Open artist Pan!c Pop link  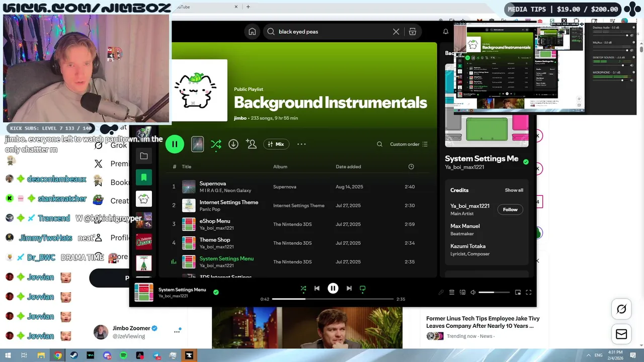pyautogui.click(x=210, y=209)
